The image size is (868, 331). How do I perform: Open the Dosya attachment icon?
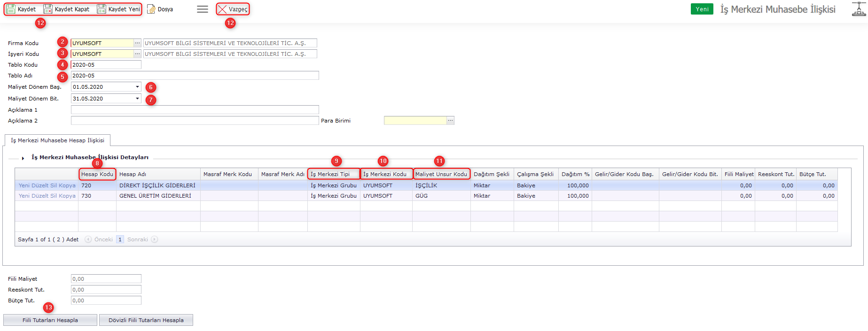151,9
